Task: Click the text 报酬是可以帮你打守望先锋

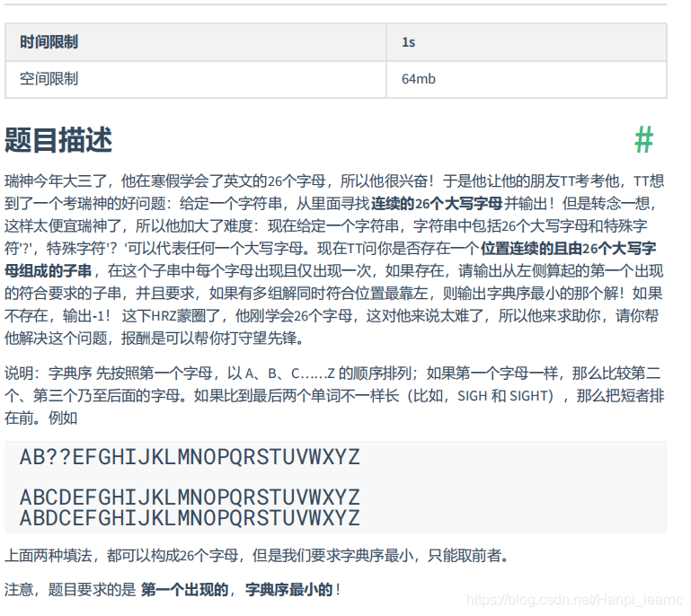Action: coord(208,339)
